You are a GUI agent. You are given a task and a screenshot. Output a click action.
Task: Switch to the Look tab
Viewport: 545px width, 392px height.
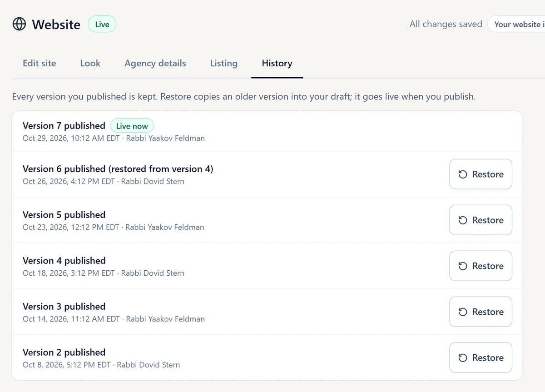tap(90, 63)
